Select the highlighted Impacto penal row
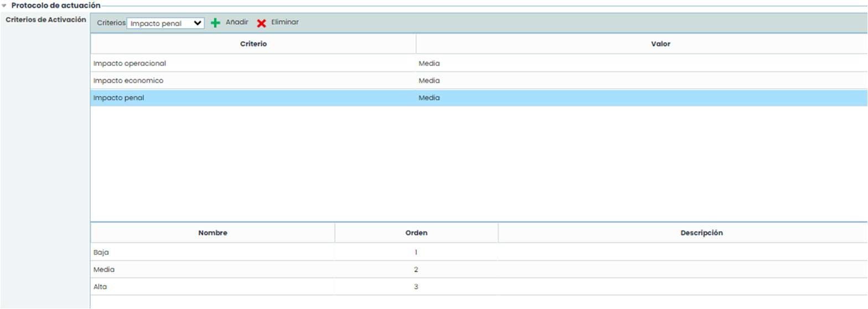 point(119,98)
